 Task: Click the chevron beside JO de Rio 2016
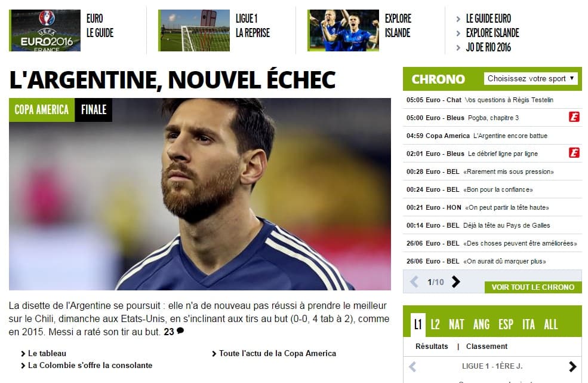coord(458,48)
